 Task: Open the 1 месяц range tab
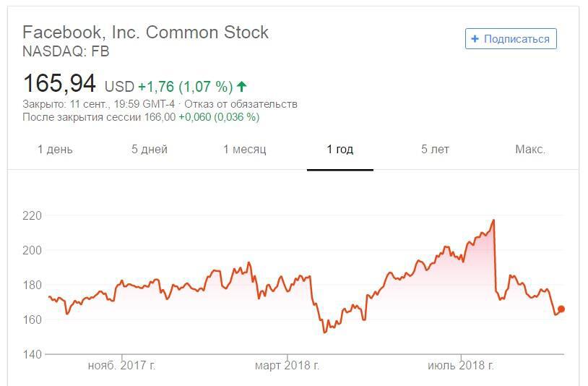coord(244,150)
